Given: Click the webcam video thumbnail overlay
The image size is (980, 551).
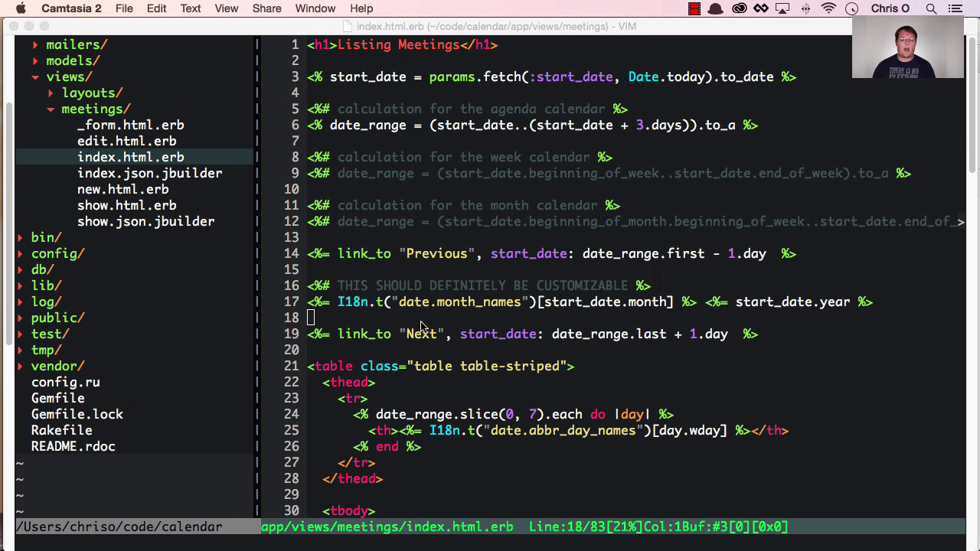Looking at the screenshot, I should [908, 47].
